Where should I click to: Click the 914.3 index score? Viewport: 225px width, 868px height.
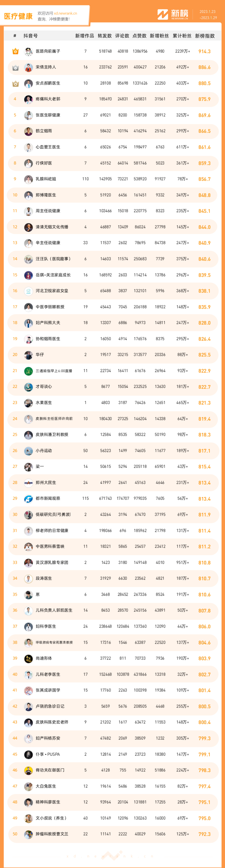205,52
